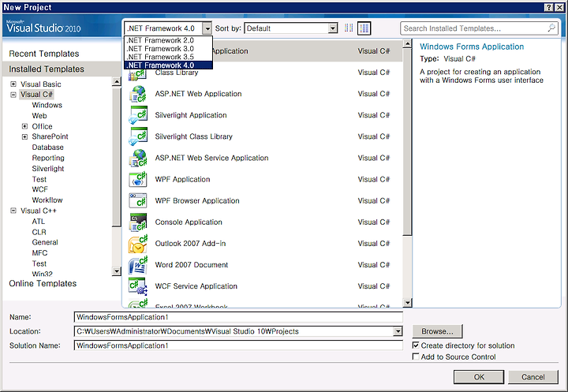
Task: Open the Recent Templates section
Action: point(44,54)
